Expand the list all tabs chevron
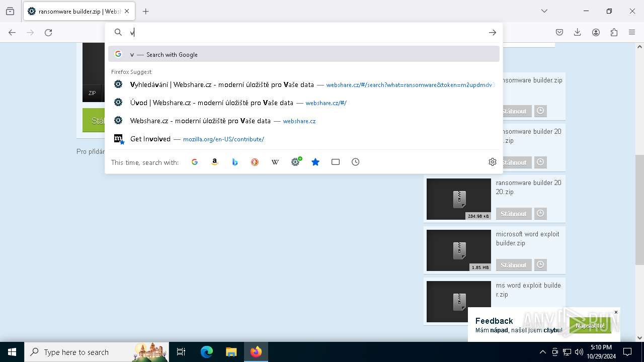The width and height of the screenshot is (644, 362). [x=544, y=11]
